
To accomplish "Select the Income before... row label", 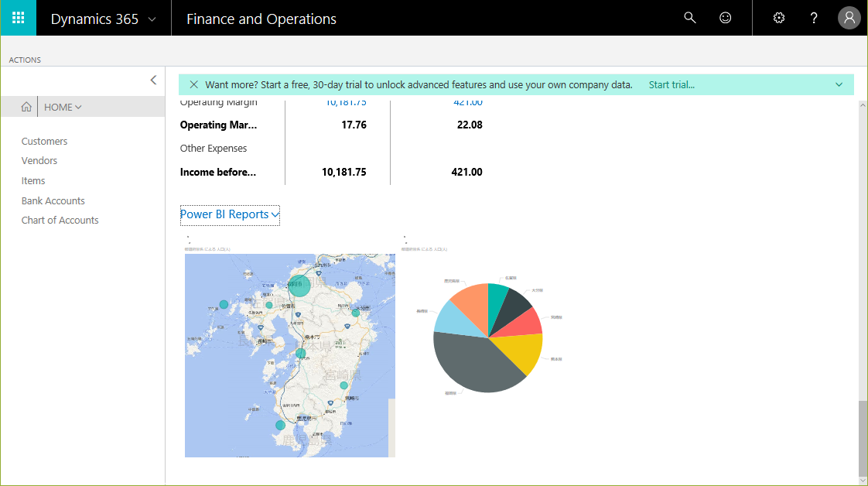I will tap(217, 172).
